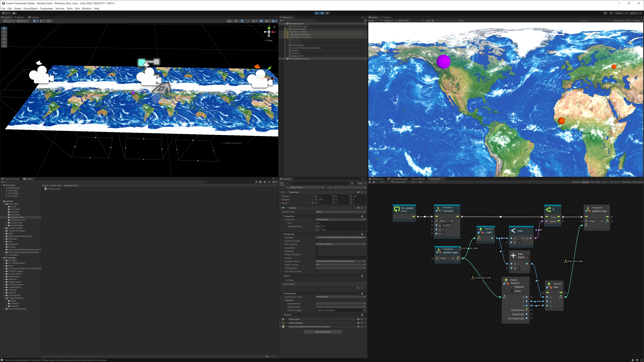644x362 pixels.
Task: Click the scene view lighting bulb icon
Action: 242,21
